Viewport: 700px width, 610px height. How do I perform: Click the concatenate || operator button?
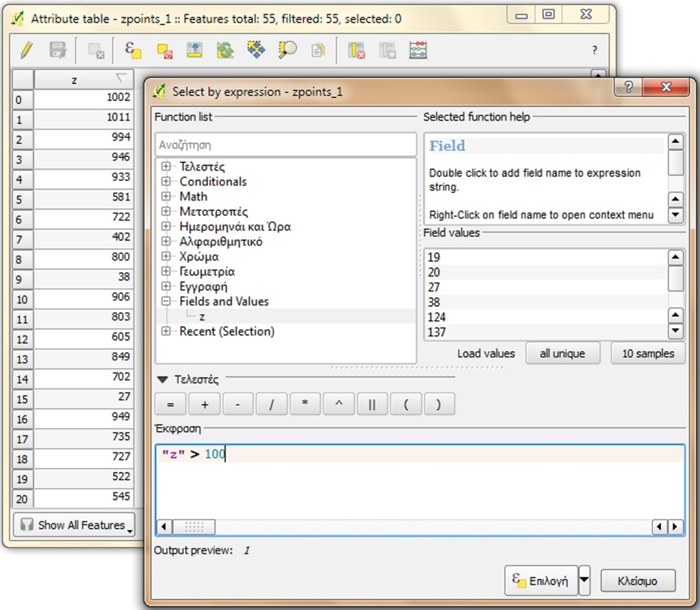pos(372,405)
